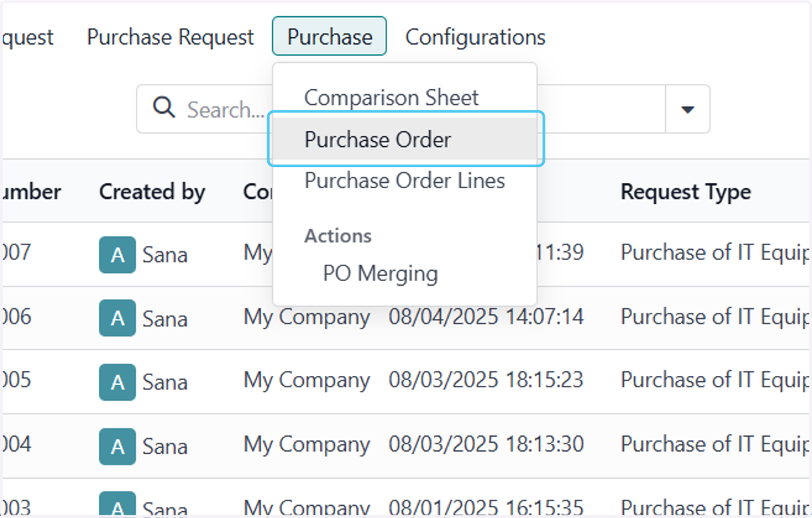Open Purchase Order Lines entry
The height and width of the screenshot is (518, 812).
click(x=405, y=181)
